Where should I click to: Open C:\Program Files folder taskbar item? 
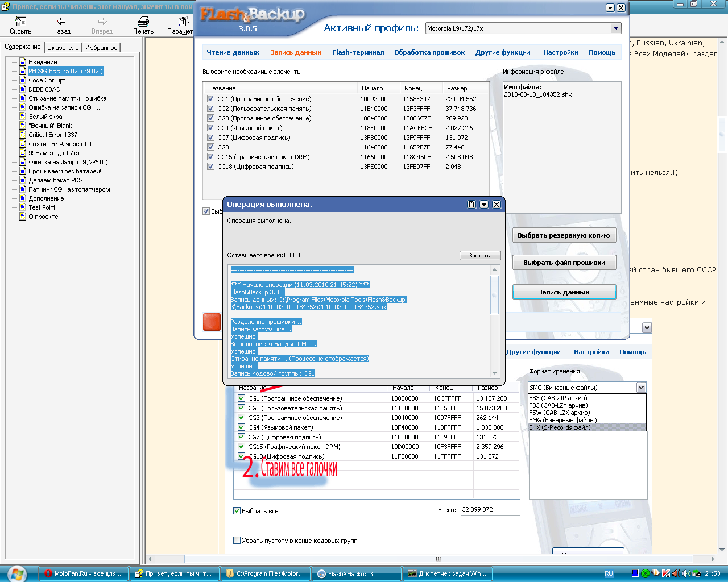[266, 574]
